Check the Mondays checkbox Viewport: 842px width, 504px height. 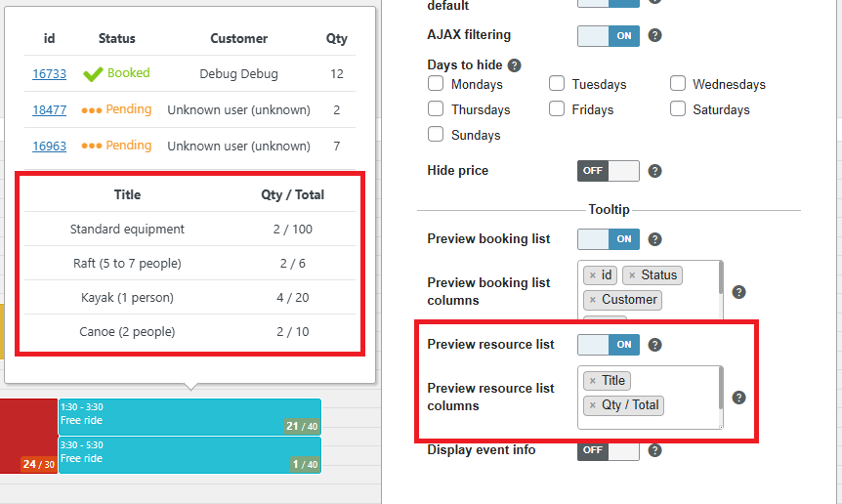tap(436, 84)
